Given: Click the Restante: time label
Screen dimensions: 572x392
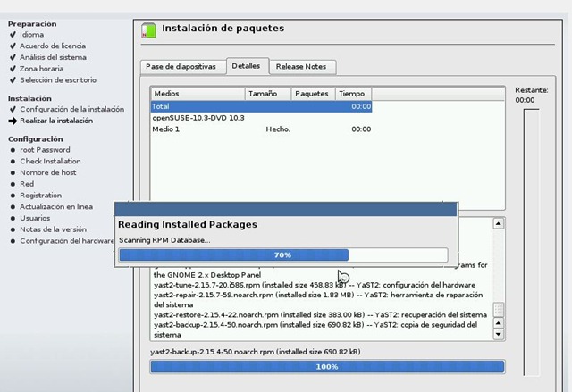Looking at the screenshot, I should click(532, 90).
